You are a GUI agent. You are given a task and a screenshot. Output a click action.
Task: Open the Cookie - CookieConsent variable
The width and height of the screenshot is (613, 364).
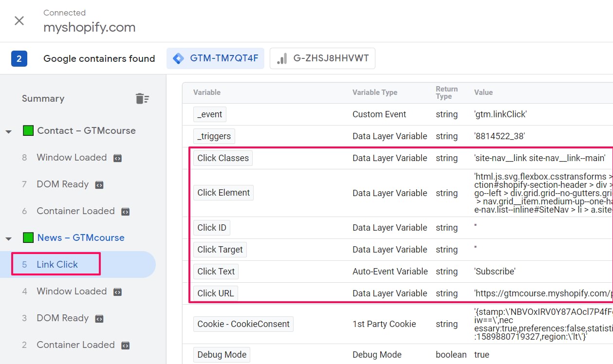[x=243, y=324]
